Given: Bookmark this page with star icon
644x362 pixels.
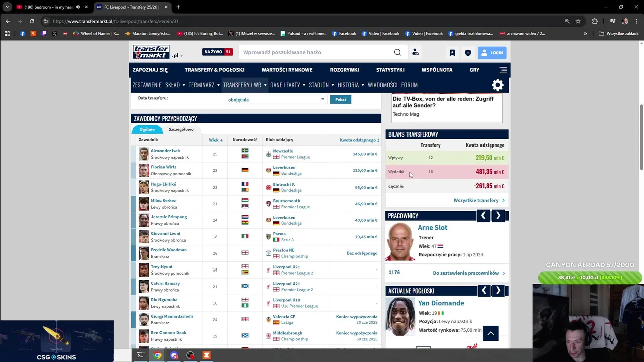Looking at the screenshot, I should click(x=578, y=21).
